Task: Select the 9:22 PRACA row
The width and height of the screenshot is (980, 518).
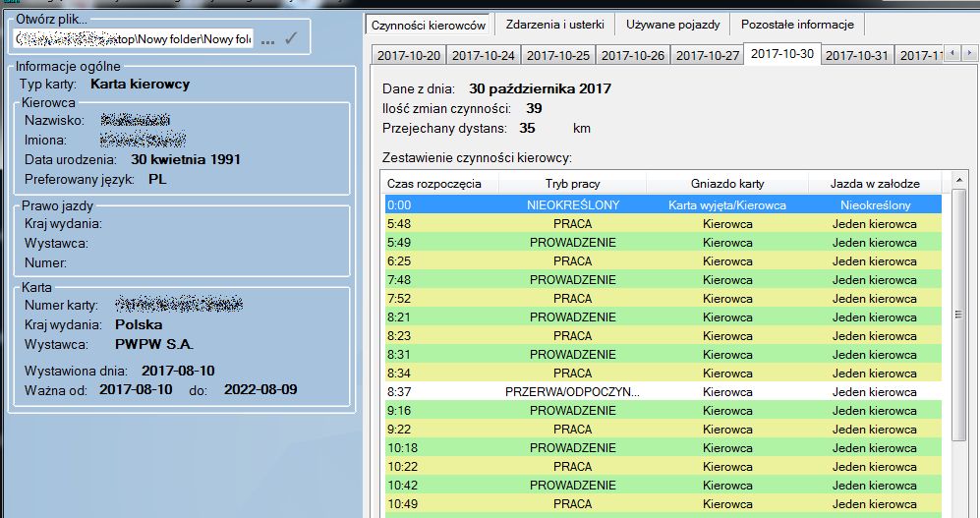Action: [663, 430]
